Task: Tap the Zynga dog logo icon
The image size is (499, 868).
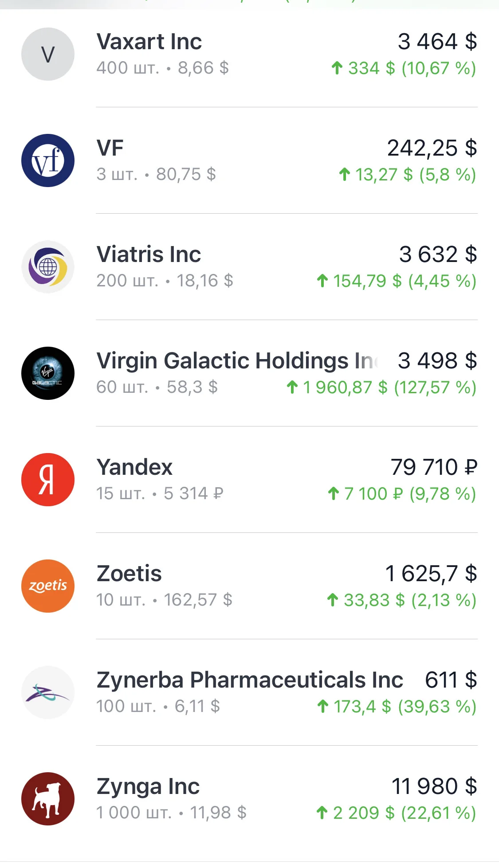Action: [x=48, y=799]
